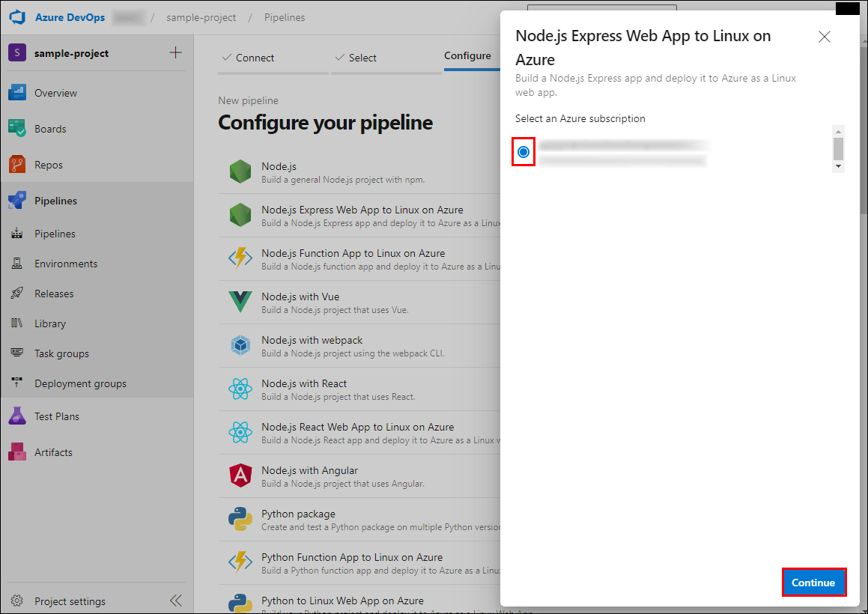Click the webpack cube icon
This screenshot has width=868, height=614.
tap(240, 345)
